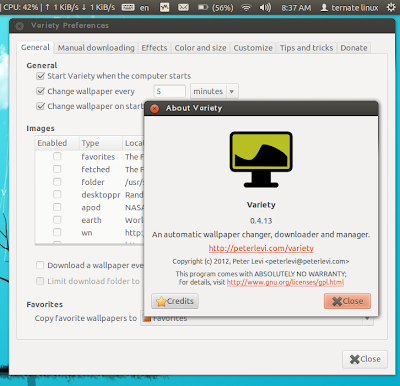Select the desktoppr row type cell
This screenshot has width=400, height=386.
[101, 195]
